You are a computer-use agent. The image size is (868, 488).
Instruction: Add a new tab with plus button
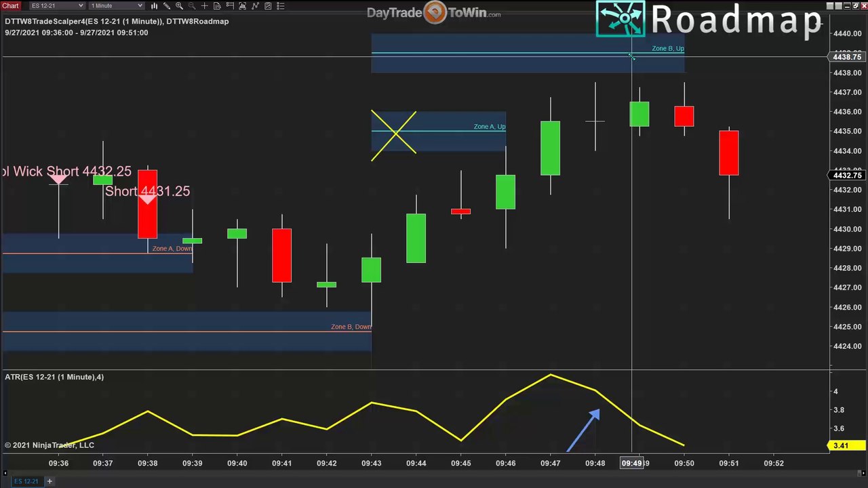pyautogui.click(x=50, y=481)
